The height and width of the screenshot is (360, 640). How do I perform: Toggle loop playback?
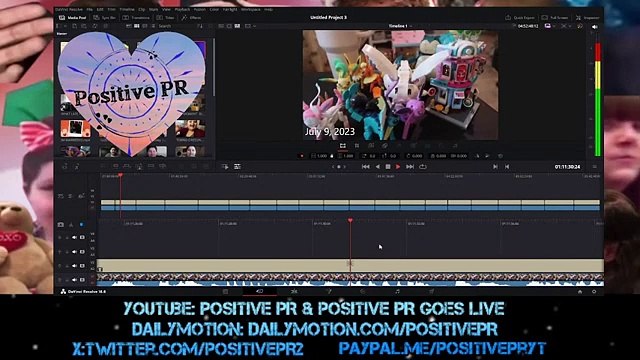coord(423,167)
